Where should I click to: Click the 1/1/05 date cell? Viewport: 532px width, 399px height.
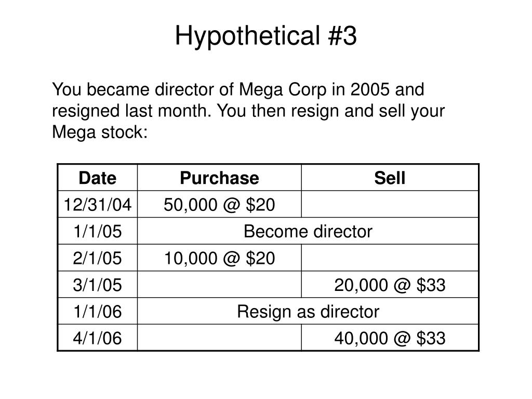pyautogui.click(x=97, y=231)
